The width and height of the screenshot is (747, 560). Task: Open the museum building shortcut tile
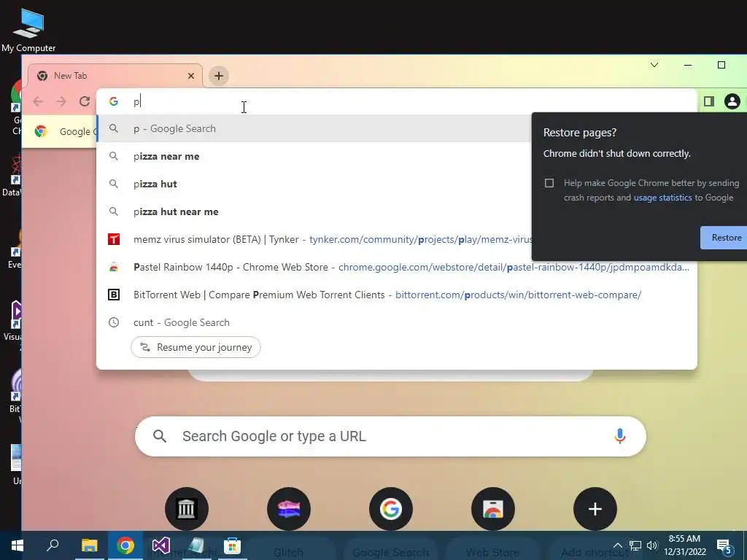click(187, 509)
